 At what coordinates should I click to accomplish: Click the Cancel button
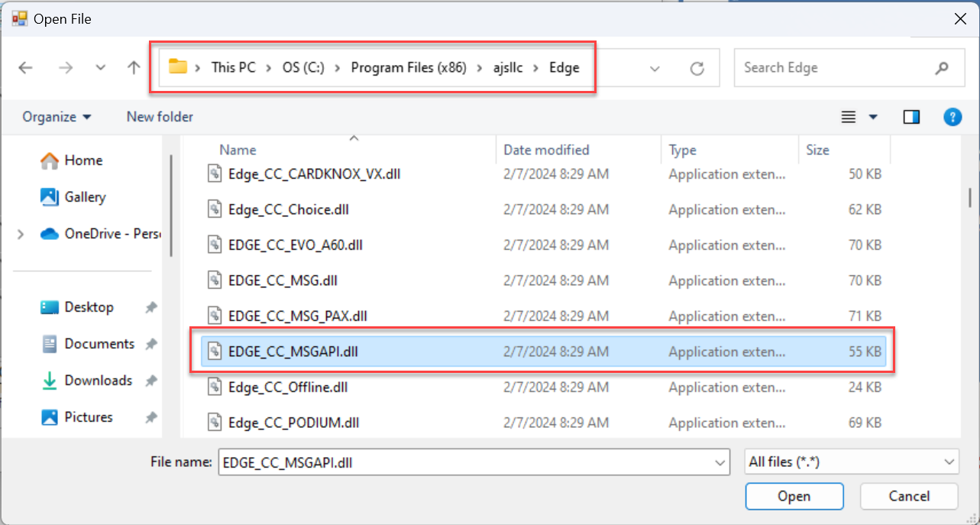tap(908, 496)
